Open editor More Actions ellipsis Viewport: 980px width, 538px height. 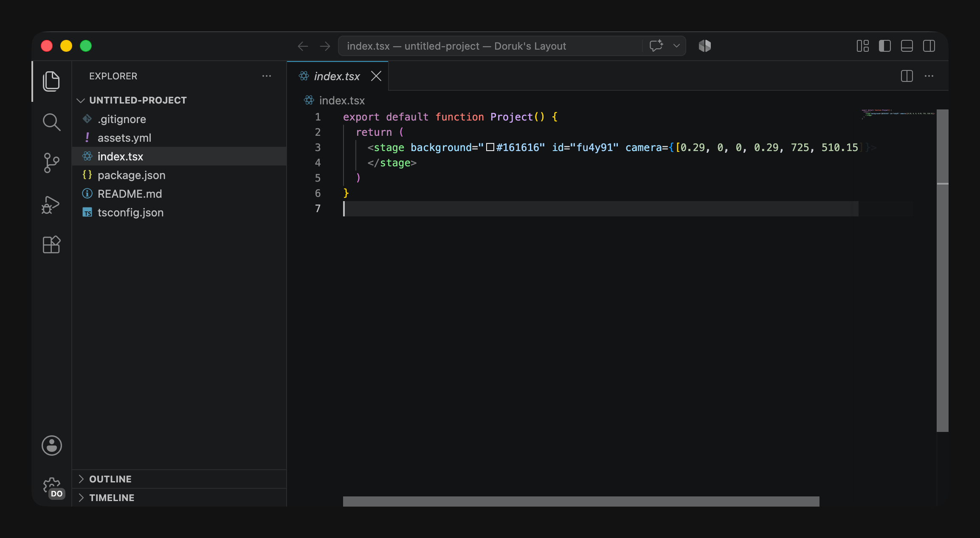click(929, 76)
